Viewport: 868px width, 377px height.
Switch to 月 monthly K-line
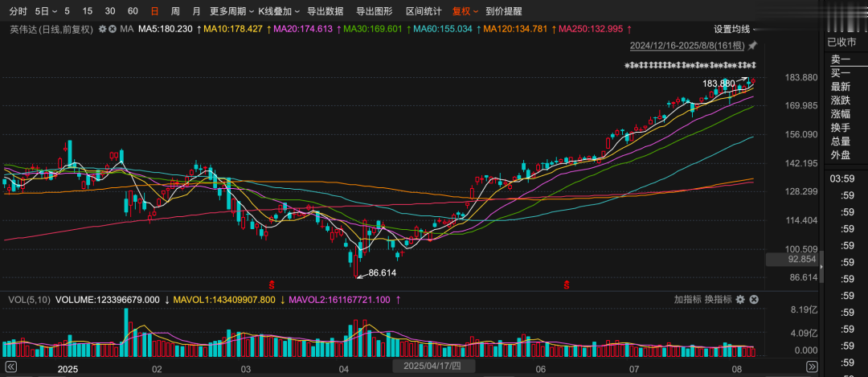196,11
